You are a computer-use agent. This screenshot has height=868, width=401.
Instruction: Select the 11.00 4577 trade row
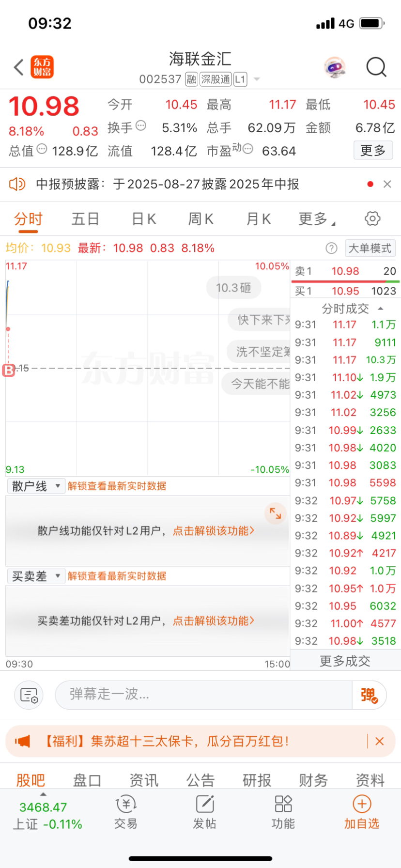(345, 623)
